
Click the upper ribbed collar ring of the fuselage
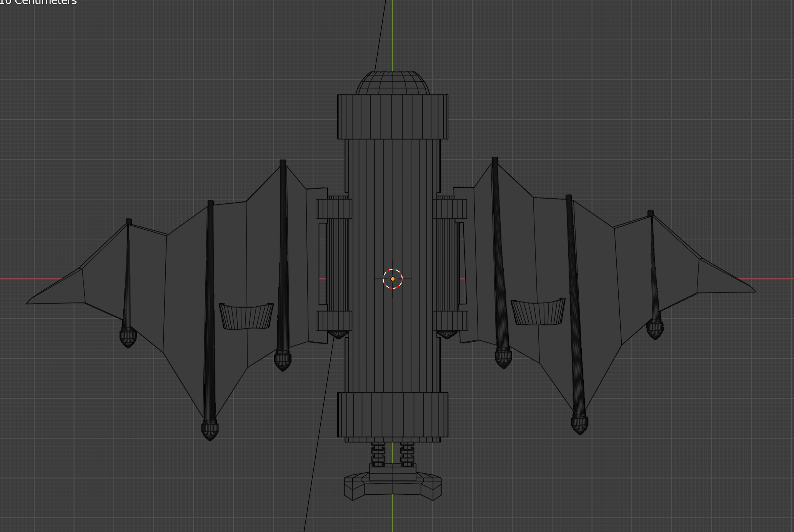pyautogui.click(x=393, y=117)
